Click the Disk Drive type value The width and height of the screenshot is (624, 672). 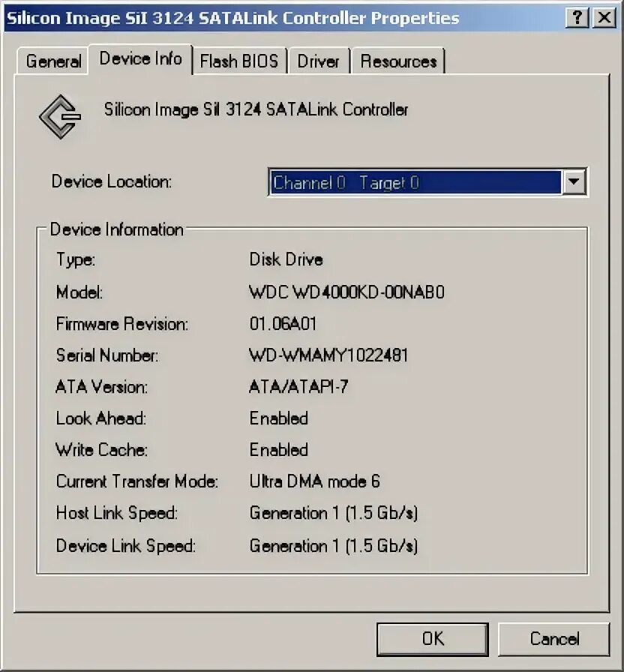(286, 259)
